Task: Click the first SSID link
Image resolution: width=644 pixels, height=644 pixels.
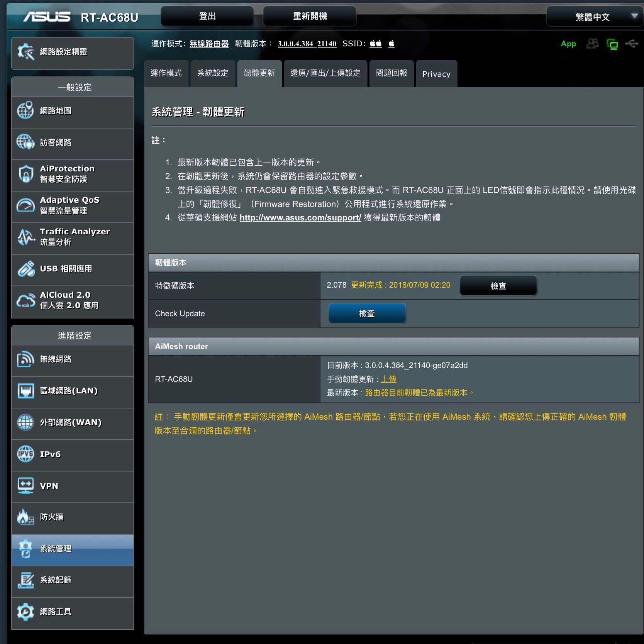Action: [376, 44]
